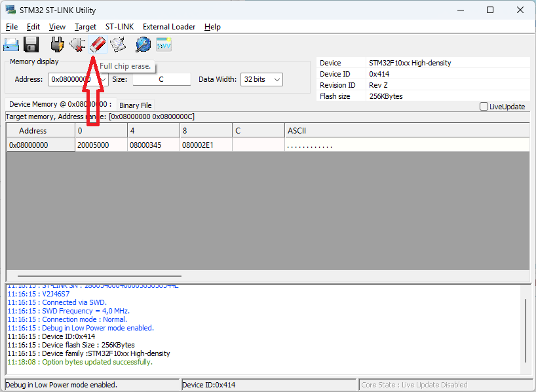536x392 pixels.
Task: Click the globe toolbar icon
Action: (143, 45)
